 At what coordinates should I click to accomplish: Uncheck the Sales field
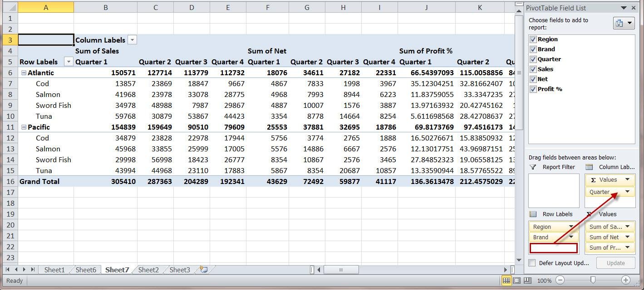533,69
